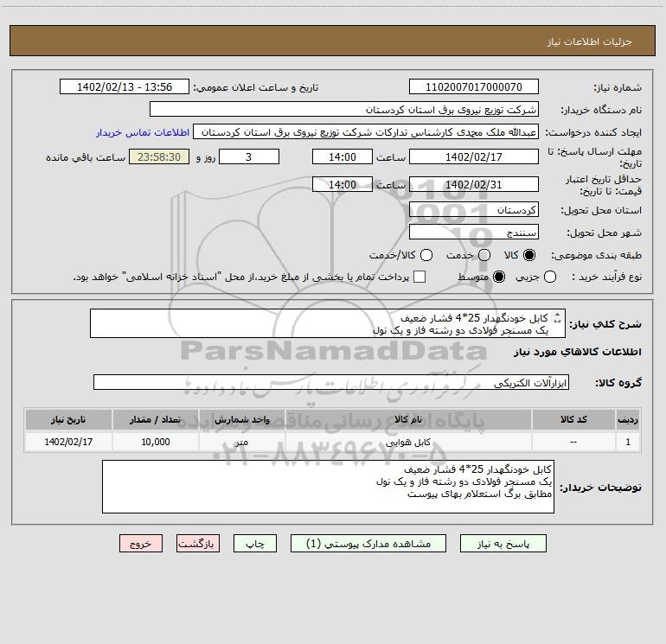Image resolution: width=666 pixels, height=644 pixels.
Task: Click مشاهده مدارک پیوستی (1) button
Action: click(368, 544)
